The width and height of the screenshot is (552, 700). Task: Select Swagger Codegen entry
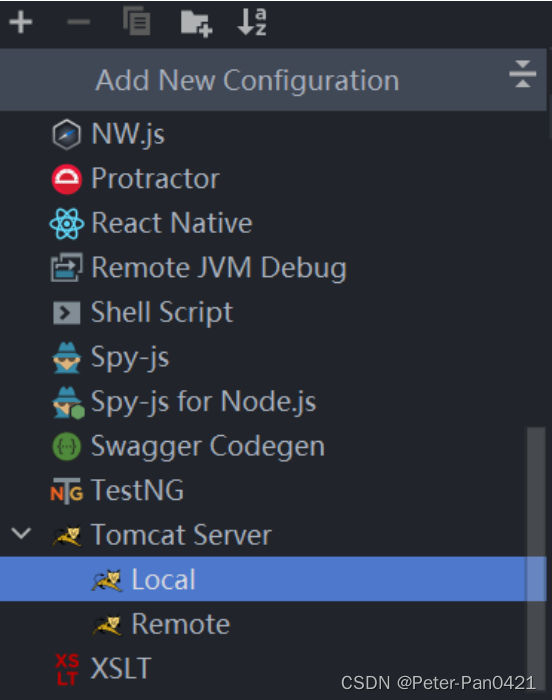pyautogui.click(x=208, y=446)
